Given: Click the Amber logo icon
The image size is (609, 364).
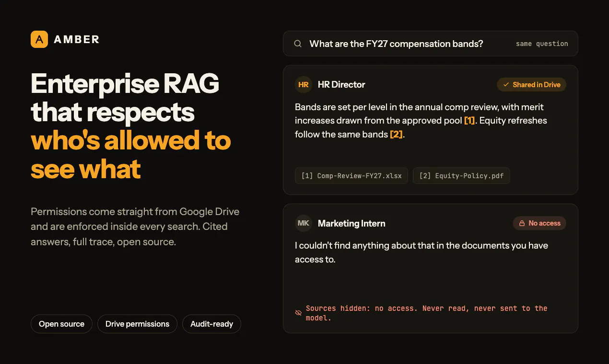Looking at the screenshot, I should pos(39,39).
